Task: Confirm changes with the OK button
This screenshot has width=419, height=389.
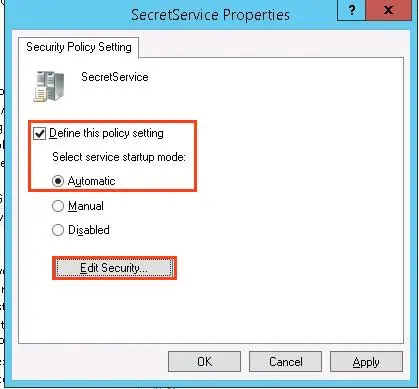Action: point(204,362)
